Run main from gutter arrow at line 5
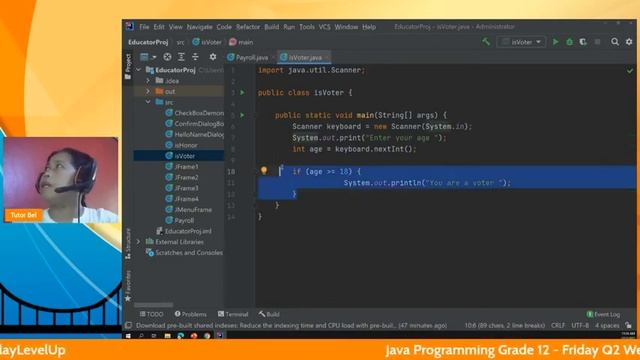Image resolution: width=640 pixels, height=360 pixels. 242,115
